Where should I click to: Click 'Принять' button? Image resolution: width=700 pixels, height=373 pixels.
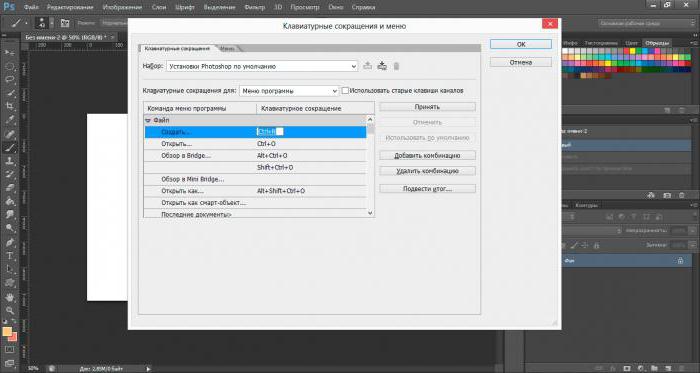[427, 107]
